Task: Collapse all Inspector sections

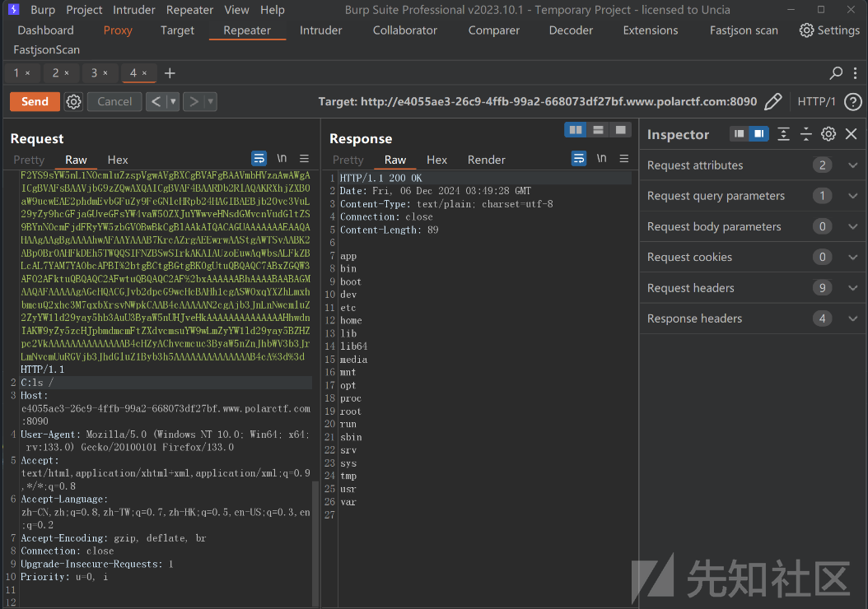Action: click(806, 134)
